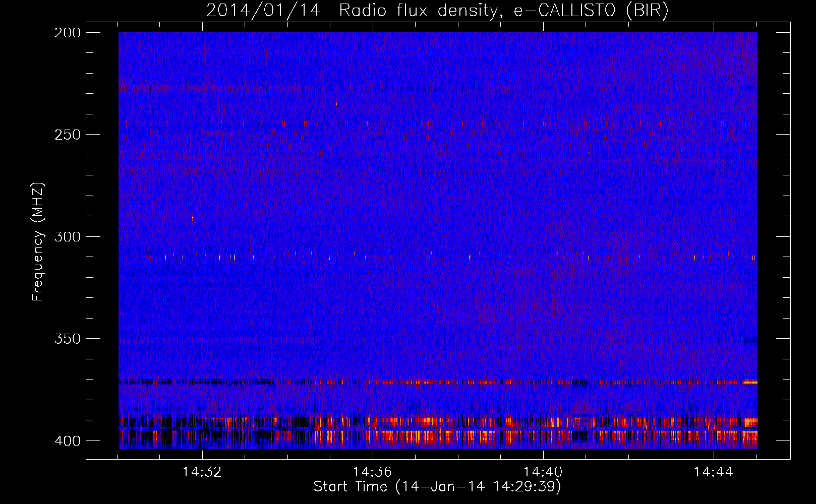Click the "14:44" time tick label

coord(714,472)
